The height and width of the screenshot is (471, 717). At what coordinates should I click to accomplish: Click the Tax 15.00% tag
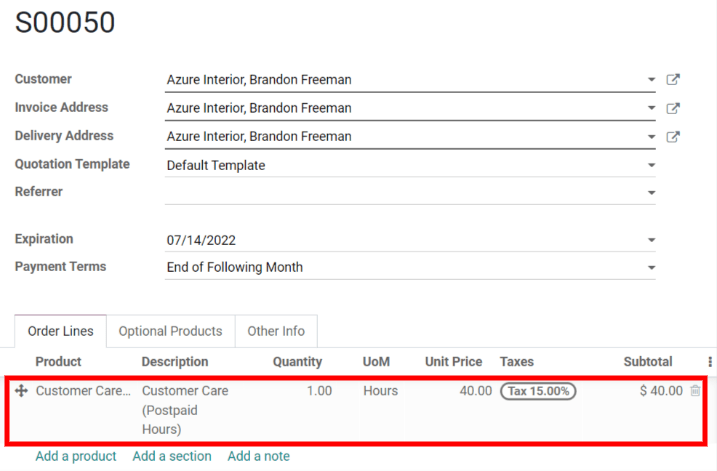tap(538, 391)
